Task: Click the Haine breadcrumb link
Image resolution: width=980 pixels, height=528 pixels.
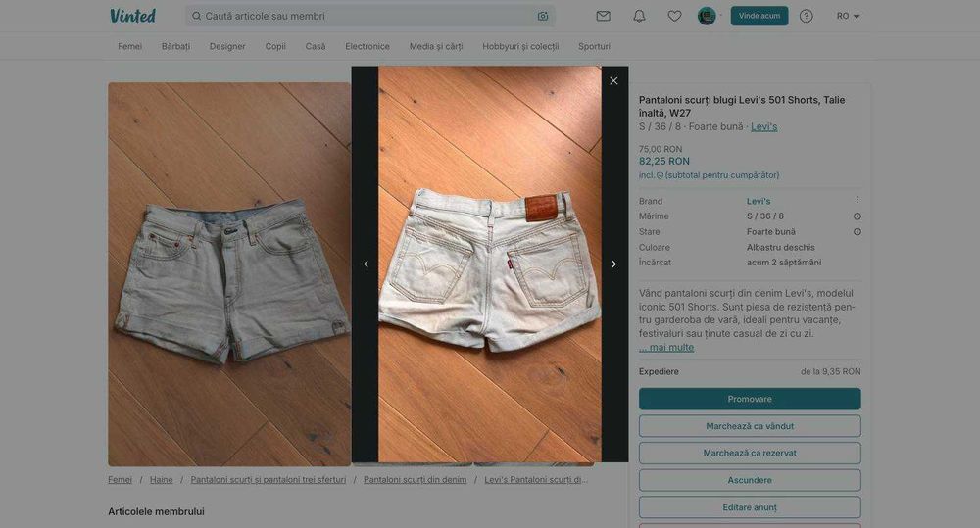Action: [x=162, y=480]
